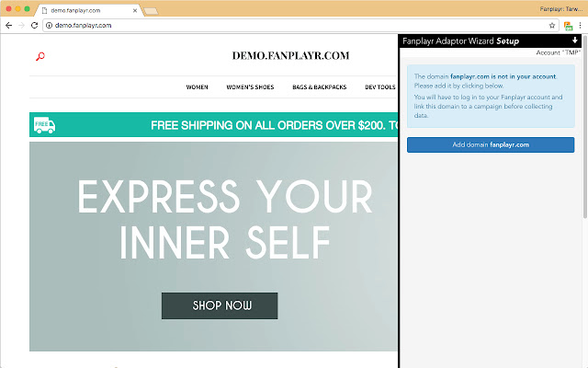
Task: Go back with the browser back arrow
Action: pyautogui.click(x=9, y=26)
